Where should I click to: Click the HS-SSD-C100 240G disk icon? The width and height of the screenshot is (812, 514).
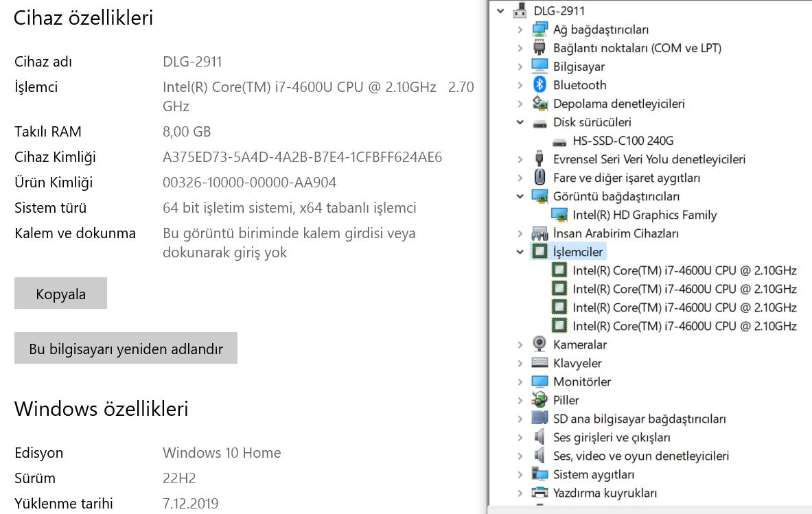pyautogui.click(x=559, y=141)
